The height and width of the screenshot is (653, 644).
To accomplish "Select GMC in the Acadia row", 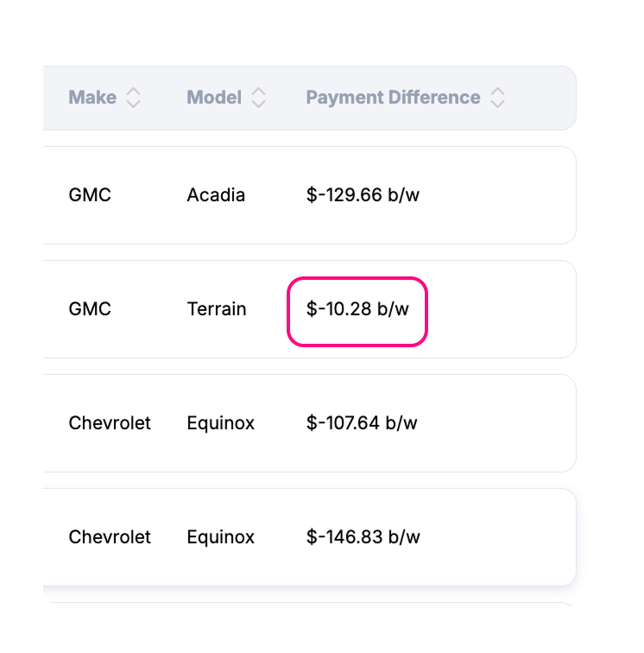I will (90, 195).
